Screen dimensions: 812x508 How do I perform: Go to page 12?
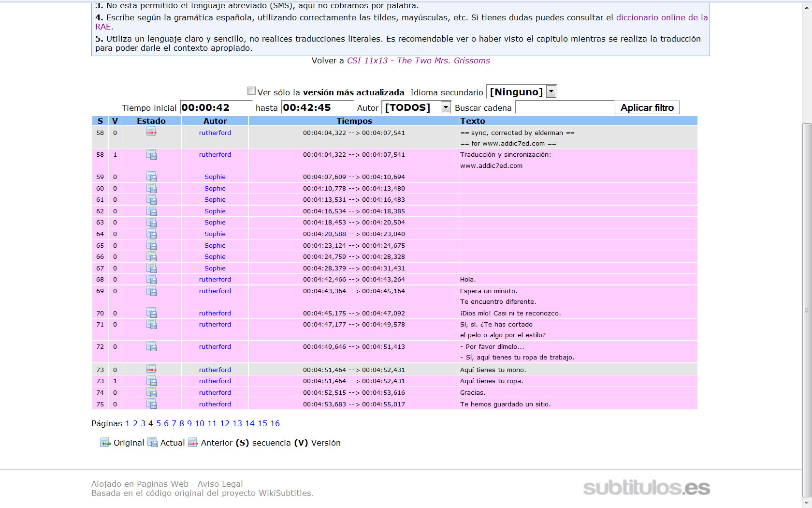225,423
